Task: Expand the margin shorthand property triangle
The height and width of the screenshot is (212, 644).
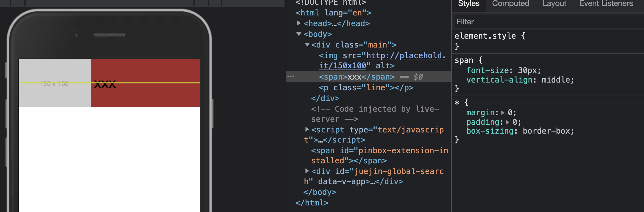Action: tap(503, 113)
